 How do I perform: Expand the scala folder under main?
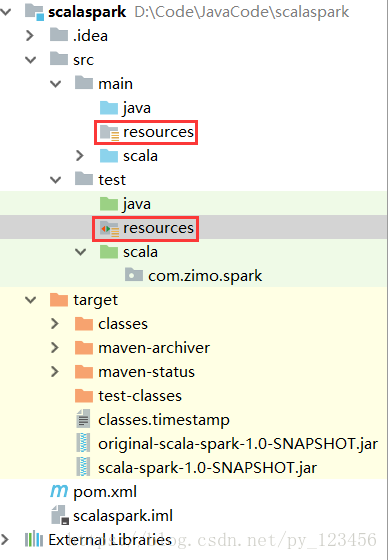coord(80,156)
